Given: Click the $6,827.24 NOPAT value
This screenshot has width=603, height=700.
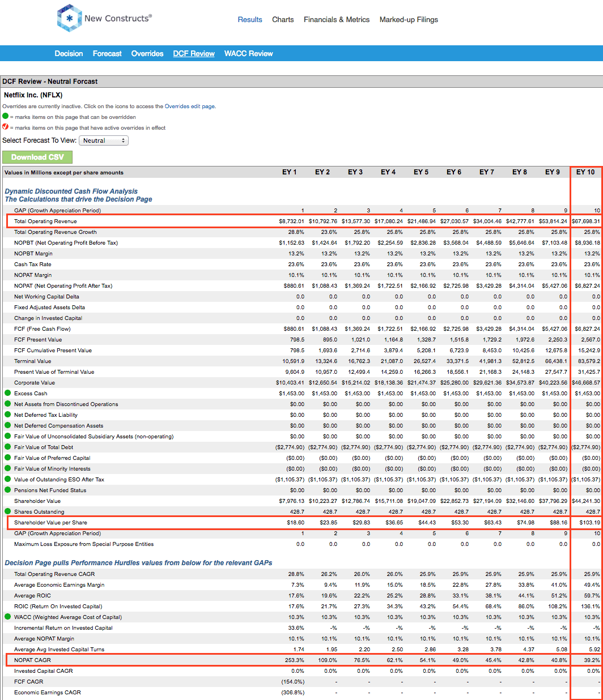Looking at the screenshot, I should coord(587,285).
